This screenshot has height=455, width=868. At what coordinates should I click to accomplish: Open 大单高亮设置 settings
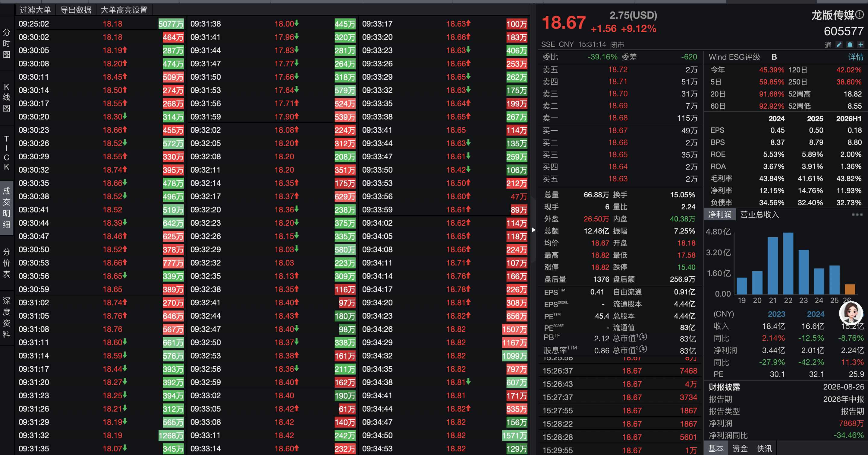124,10
